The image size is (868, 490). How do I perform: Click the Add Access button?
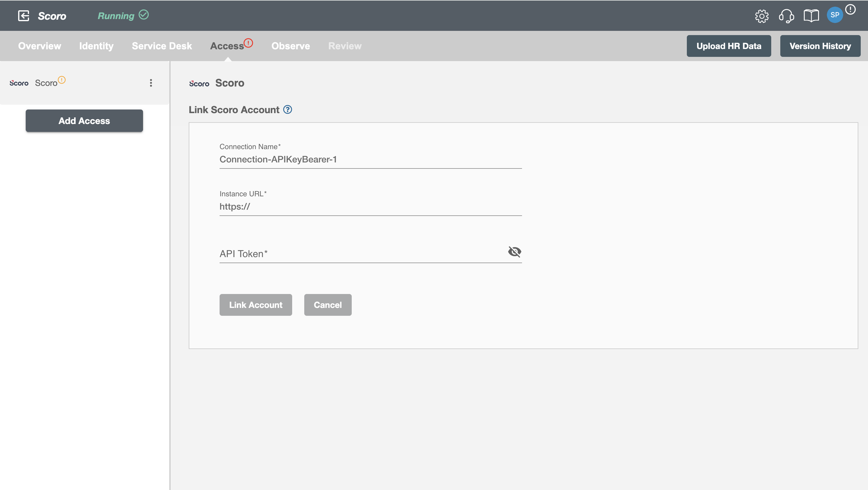(x=84, y=121)
